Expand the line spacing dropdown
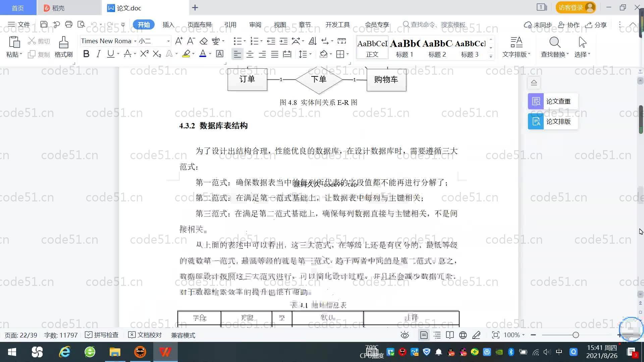The image size is (644, 362). coord(311,54)
